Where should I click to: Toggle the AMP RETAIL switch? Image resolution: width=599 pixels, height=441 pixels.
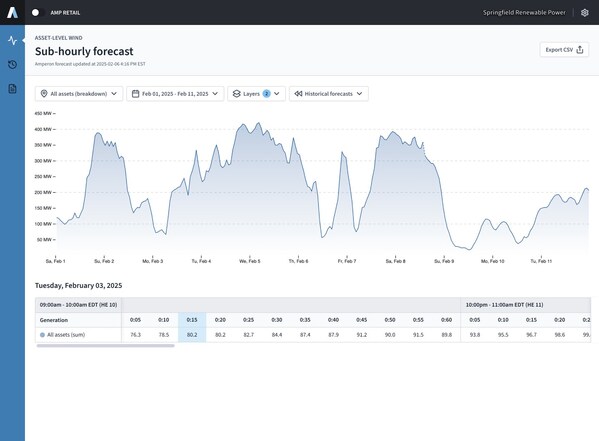39,13
